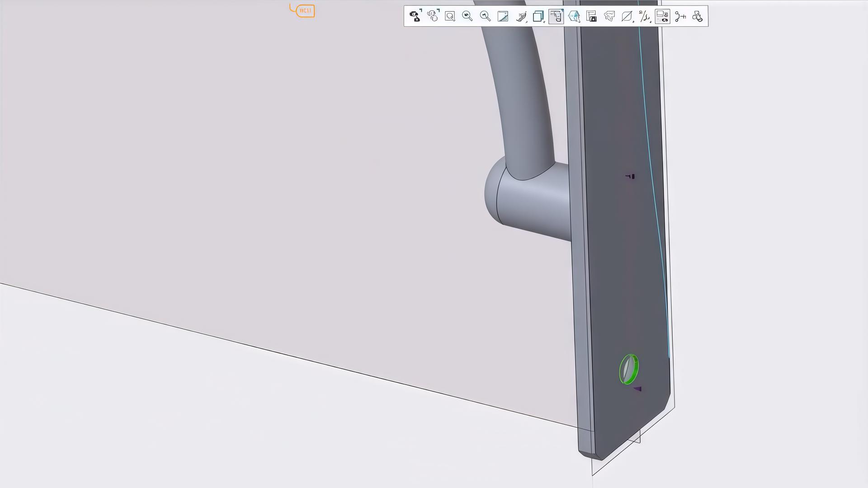Refit model with the boxed magnifier icon

[450, 16]
